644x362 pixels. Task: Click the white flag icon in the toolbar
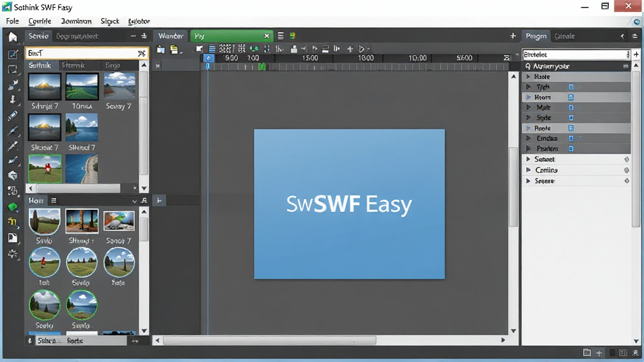coord(199,49)
